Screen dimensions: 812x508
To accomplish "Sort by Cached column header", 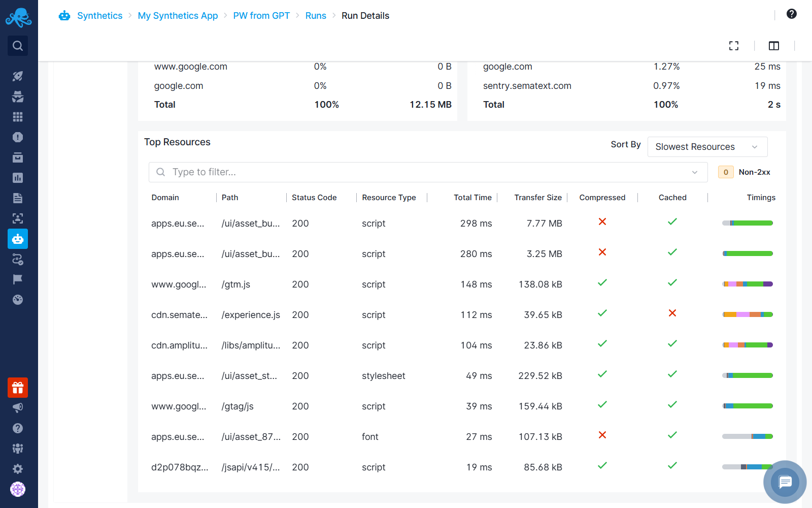I will pos(672,198).
